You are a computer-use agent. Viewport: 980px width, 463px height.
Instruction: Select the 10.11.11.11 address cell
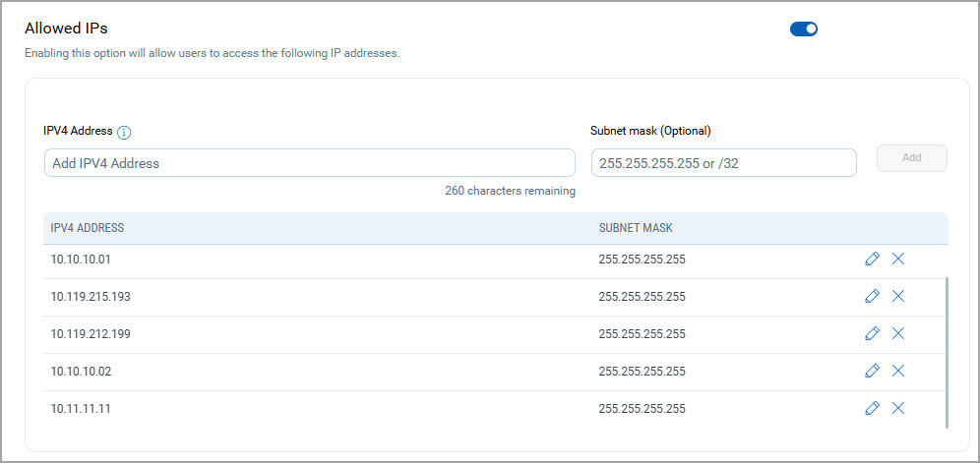coord(81,409)
